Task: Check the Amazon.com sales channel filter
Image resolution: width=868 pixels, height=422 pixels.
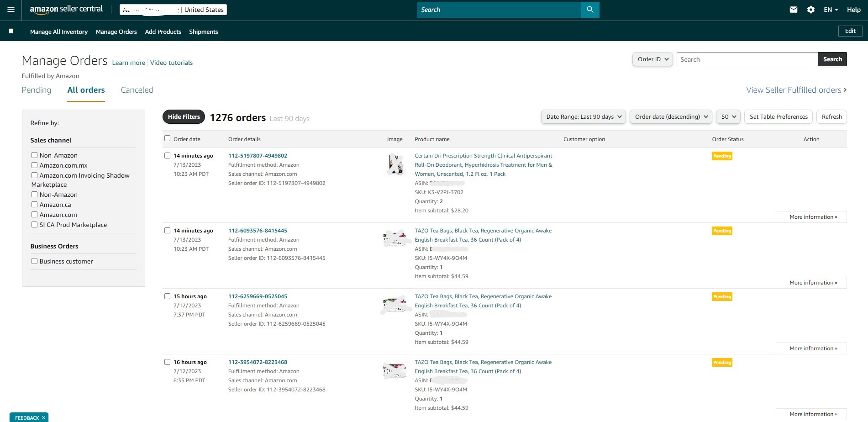Action: click(34, 214)
